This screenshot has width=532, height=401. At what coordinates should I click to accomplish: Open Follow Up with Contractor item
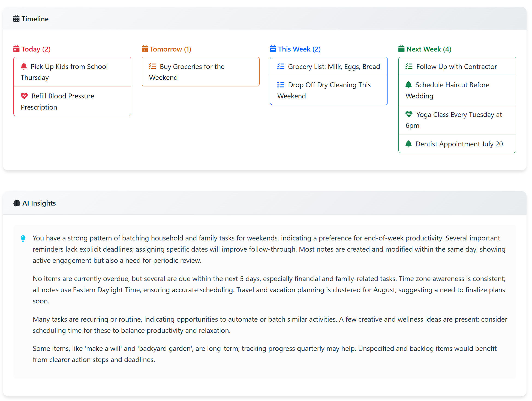[457, 66]
